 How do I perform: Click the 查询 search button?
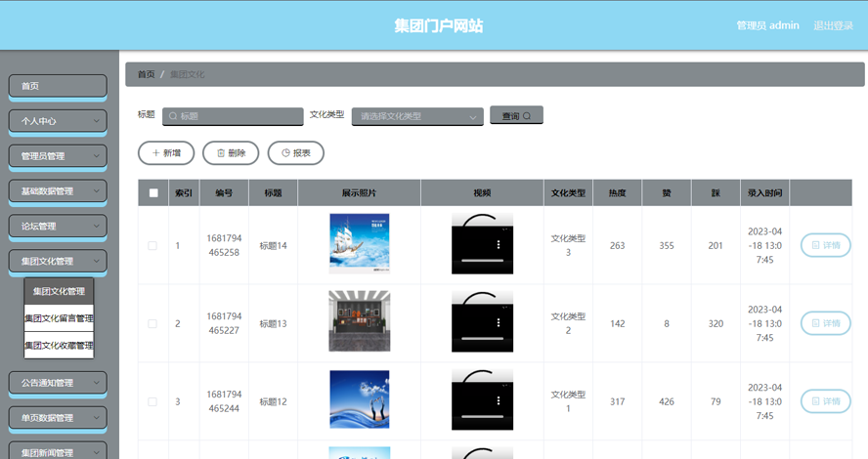click(516, 115)
